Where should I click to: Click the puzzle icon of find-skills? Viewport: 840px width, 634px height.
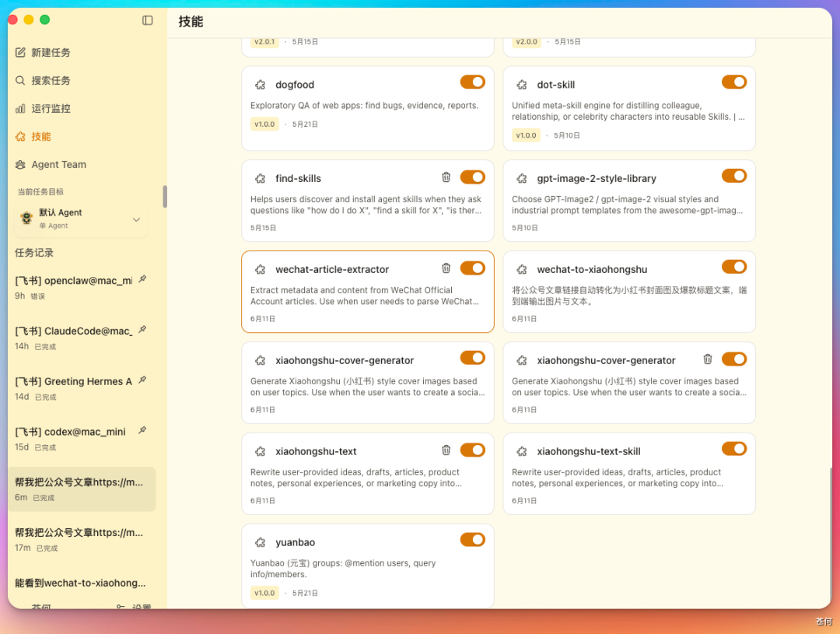[x=261, y=178]
